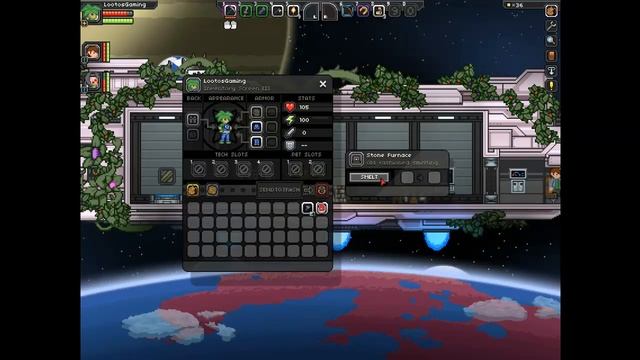Click tech slot 3
Screen dimensions: 640x360
pyautogui.click(x=244, y=169)
